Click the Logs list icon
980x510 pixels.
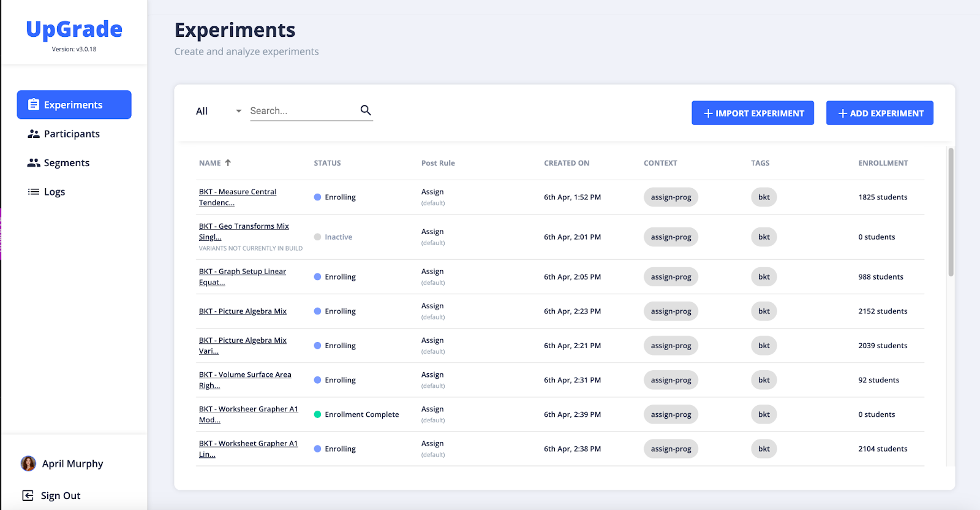tap(34, 192)
